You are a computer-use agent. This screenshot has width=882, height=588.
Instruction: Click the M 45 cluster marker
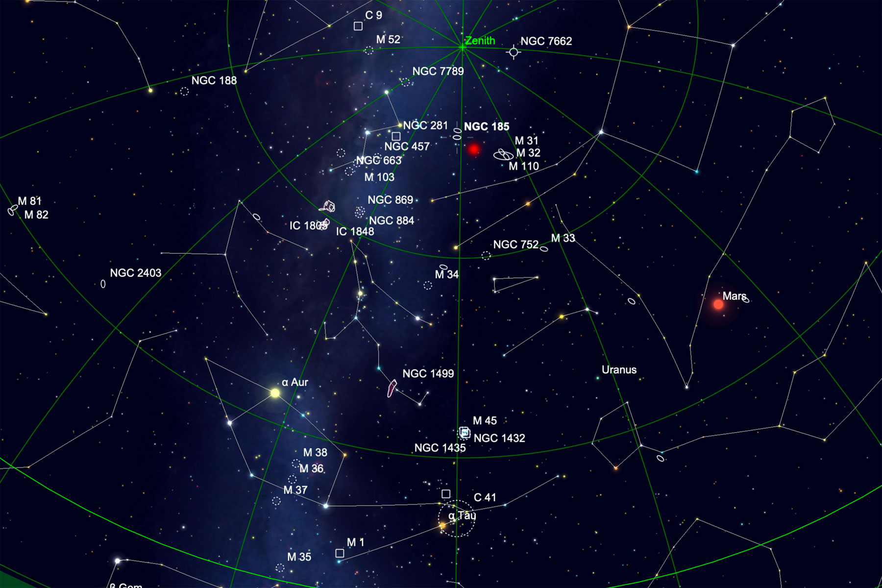coord(464,432)
